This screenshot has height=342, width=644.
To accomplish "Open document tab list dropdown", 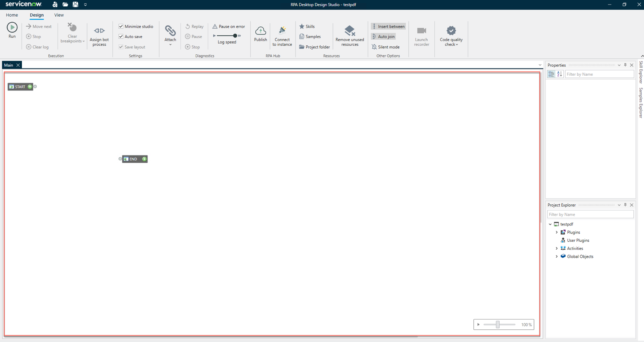I will [540, 65].
